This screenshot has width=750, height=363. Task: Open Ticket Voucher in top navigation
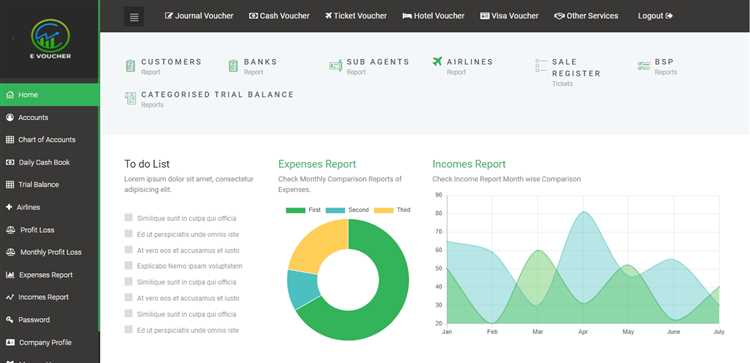[356, 16]
